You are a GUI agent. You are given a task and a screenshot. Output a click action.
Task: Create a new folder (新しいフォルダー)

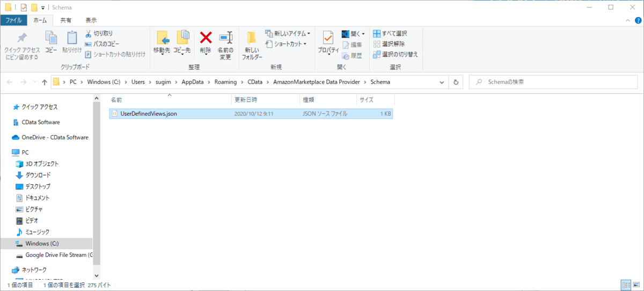point(252,45)
